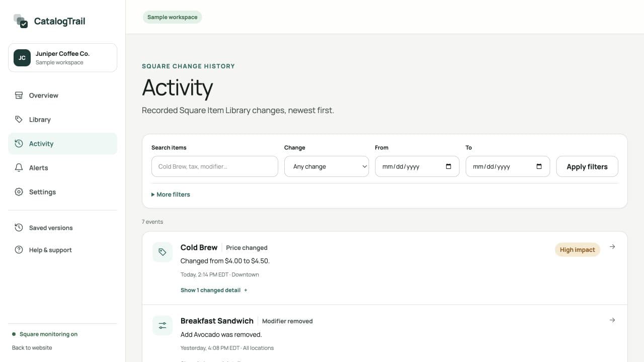Click the High impact badge
Image resolution: width=644 pixels, height=362 pixels.
[x=578, y=250]
